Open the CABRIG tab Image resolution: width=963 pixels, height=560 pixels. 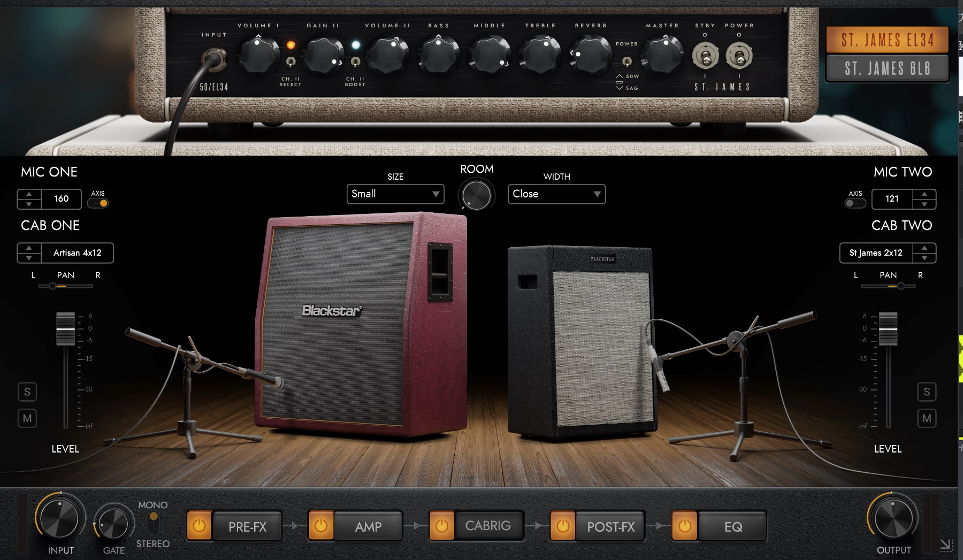(x=488, y=526)
